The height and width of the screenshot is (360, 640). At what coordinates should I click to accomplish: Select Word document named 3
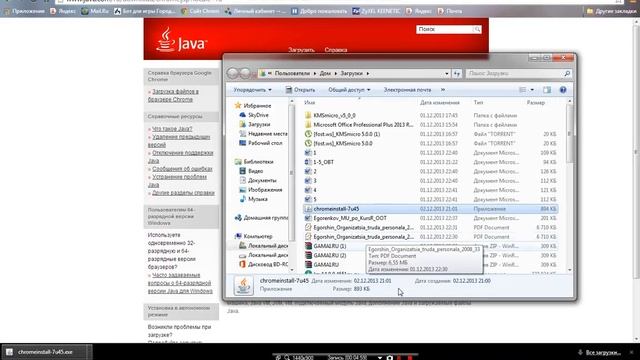click(315, 181)
